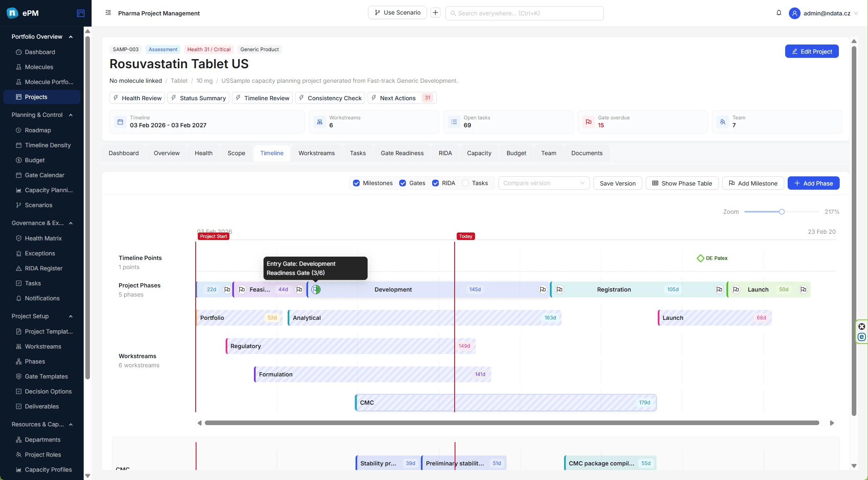Image resolution: width=868 pixels, height=480 pixels.
Task: Open the admin account dropdown arrow
Action: click(856, 13)
